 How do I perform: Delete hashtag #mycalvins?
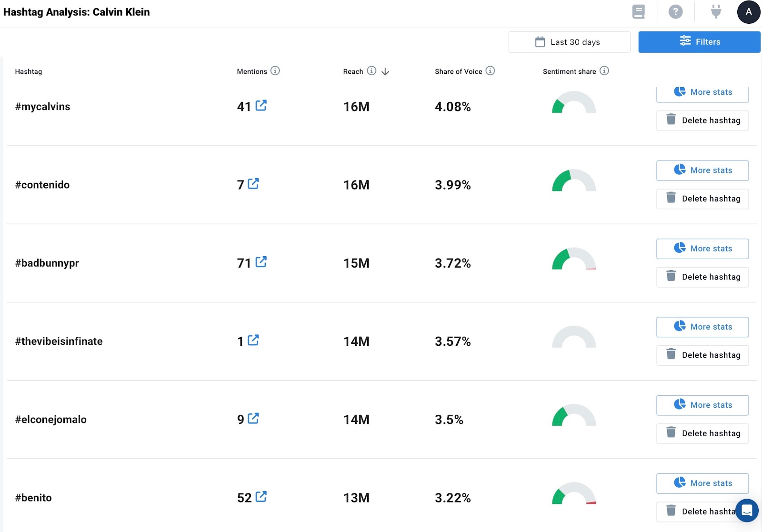(702, 120)
